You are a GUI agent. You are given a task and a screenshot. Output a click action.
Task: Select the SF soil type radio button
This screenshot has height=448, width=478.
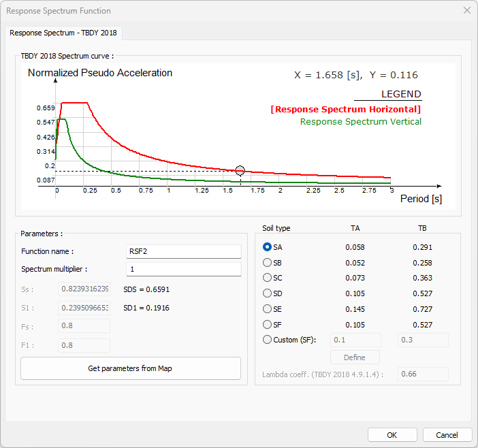(x=268, y=325)
